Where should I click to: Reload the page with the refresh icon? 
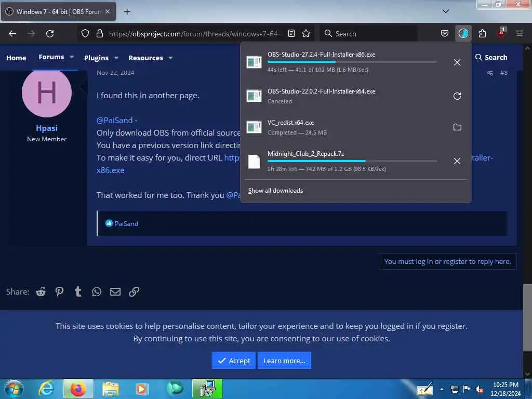[50, 34]
